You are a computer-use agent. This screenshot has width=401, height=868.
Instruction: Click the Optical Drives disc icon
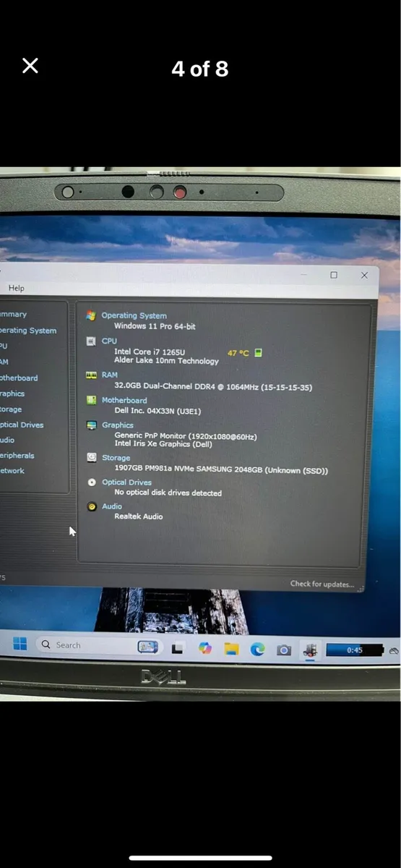[91, 482]
